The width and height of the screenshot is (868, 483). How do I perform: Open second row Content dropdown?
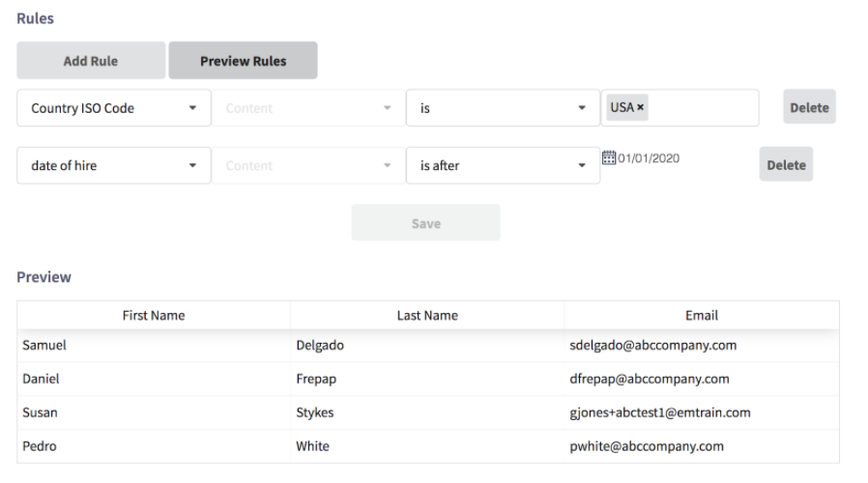(308, 165)
